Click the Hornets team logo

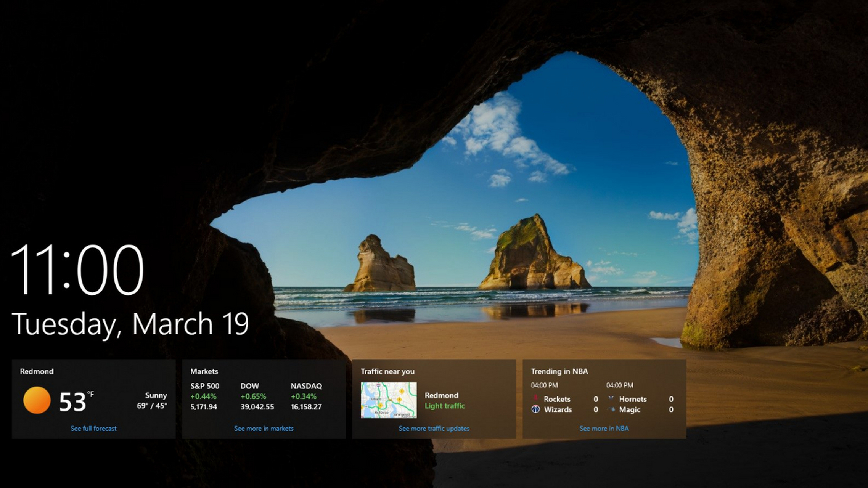611,398
